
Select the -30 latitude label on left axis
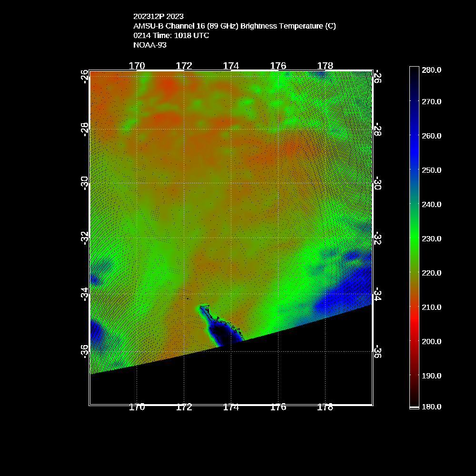click(x=85, y=183)
